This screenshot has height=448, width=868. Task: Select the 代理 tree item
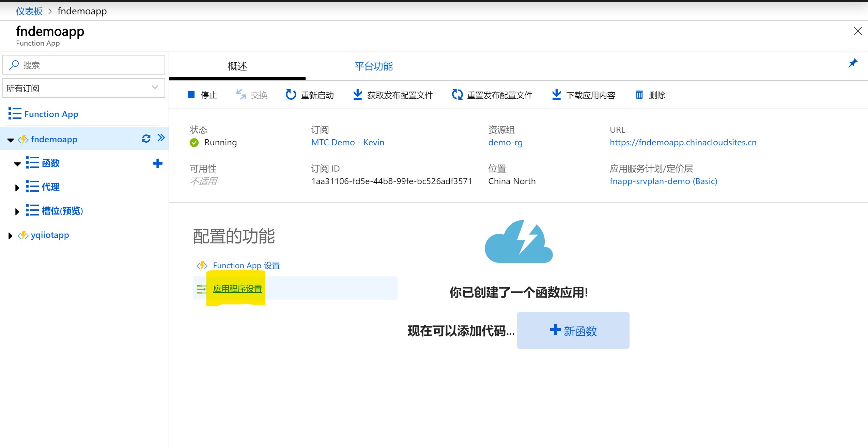pyautogui.click(x=51, y=187)
